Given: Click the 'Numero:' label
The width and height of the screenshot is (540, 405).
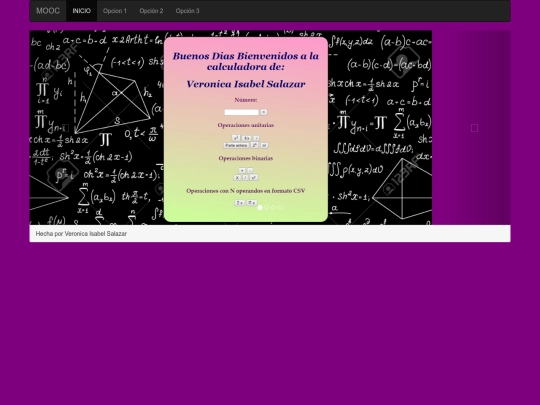Looking at the screenshot, I should (246, 100).
